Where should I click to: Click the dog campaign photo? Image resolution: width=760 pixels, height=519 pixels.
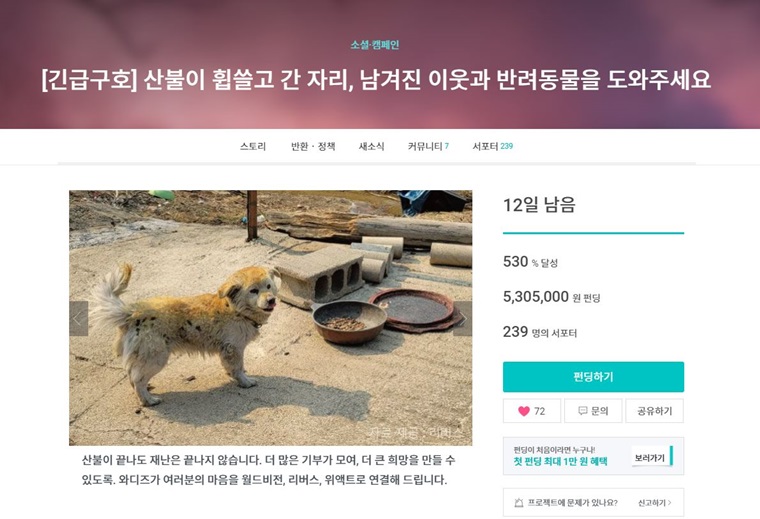click(270, 318)
